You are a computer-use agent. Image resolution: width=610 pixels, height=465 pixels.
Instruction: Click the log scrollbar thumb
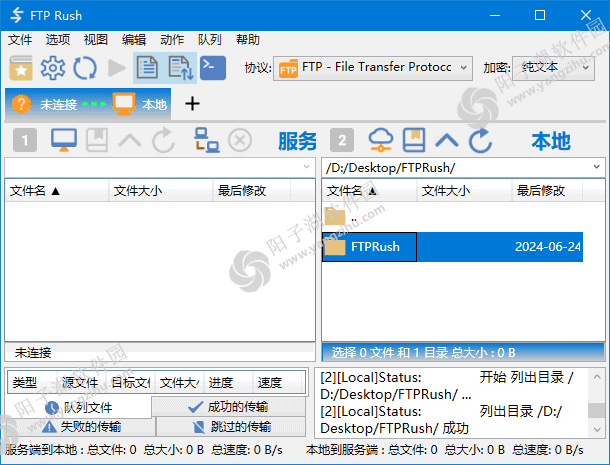(596, 410)
